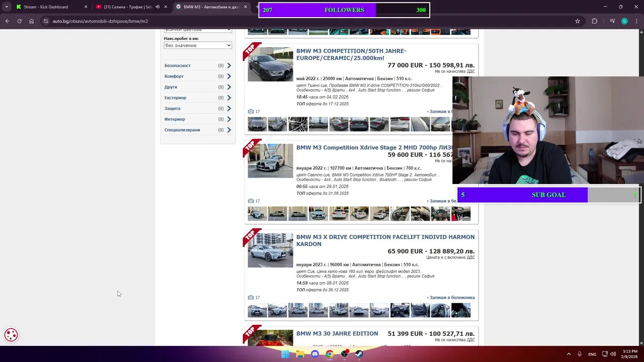Open the BMW M3 X DRIVE COMPETITION FACELIFT listing
644x362 pixels.
click(385, 240)
